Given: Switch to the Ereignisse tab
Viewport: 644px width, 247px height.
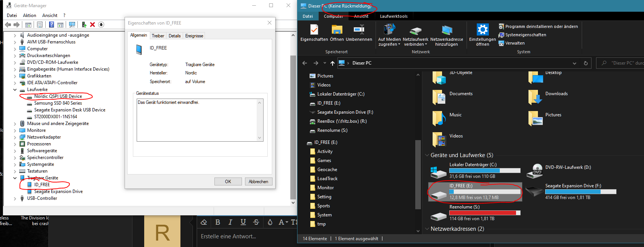Looking at the screenshot, I should coord(194,36).
